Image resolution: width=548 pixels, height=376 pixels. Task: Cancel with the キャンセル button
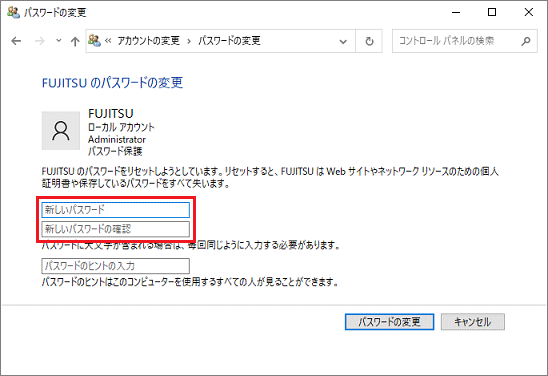(473, 322)
